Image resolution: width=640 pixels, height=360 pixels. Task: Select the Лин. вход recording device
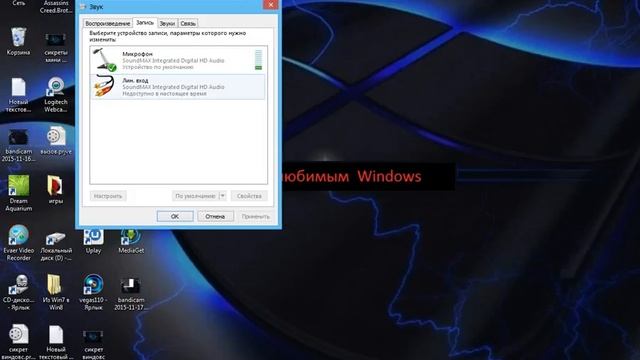point(178,87)
